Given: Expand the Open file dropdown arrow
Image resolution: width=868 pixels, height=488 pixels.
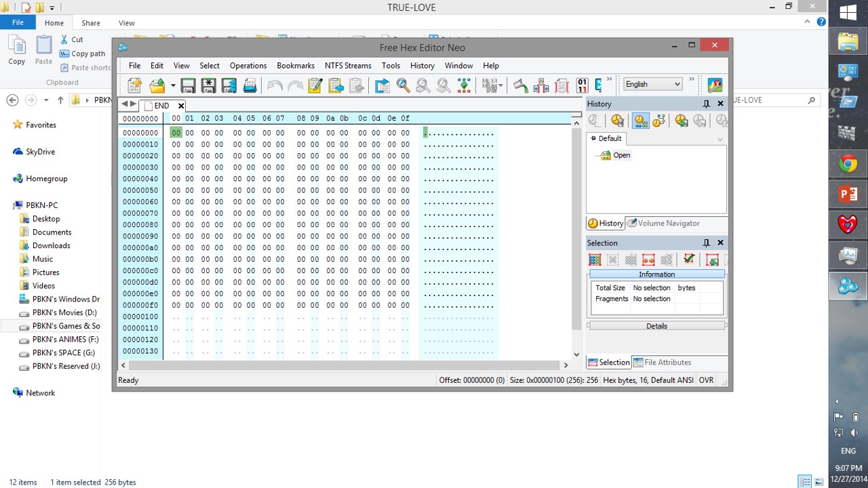Looking at the screenshot, I should pyautogui.click(x=173, y=85).
